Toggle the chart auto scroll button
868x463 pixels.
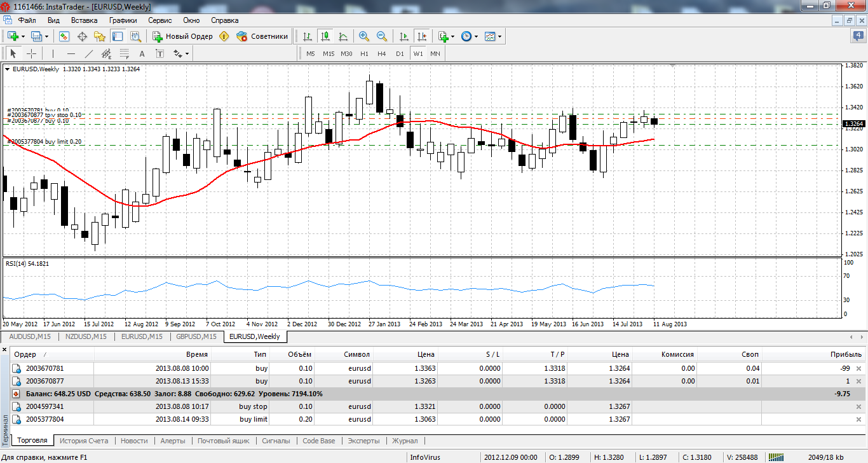click(x=403, y=36)
